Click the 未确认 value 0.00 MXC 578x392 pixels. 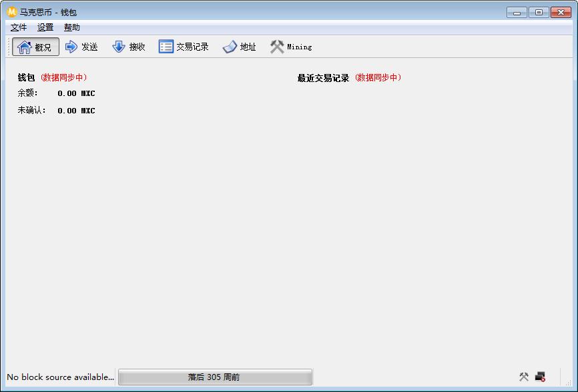76,111
